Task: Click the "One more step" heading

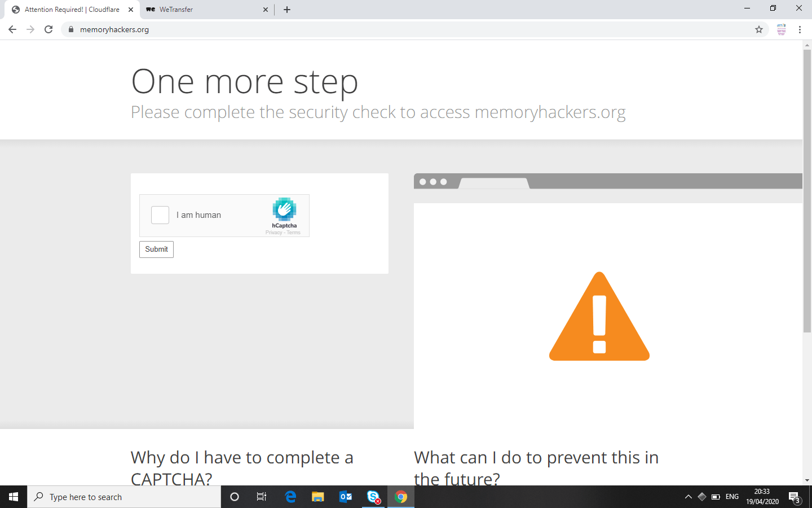Action: (245, 82)
